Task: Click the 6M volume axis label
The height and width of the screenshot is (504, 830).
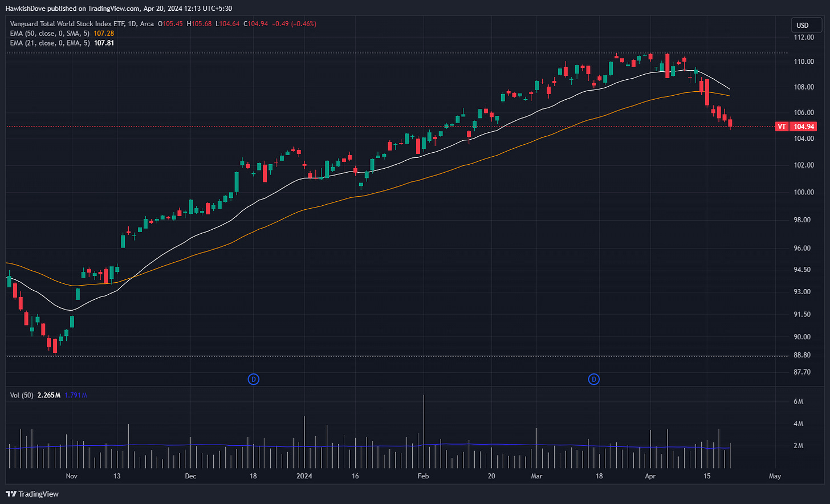Action: [x=799, y=402]
